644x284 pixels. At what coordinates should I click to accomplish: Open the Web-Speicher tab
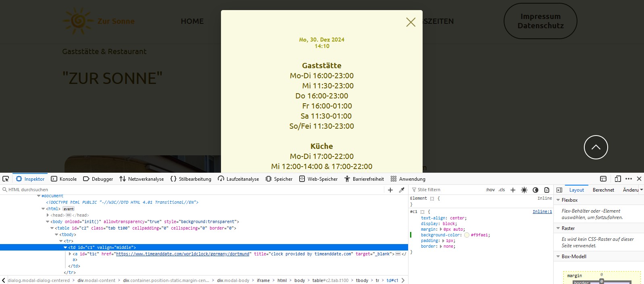click(319, 179)
